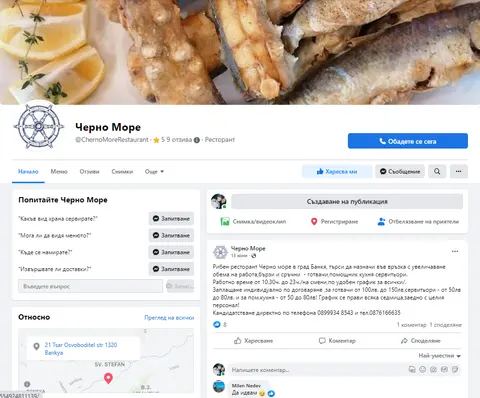Click the sticker icon in comment box
Image resolution: width=480 pixels, height=398 pixels.
click(x=412, y=369)
